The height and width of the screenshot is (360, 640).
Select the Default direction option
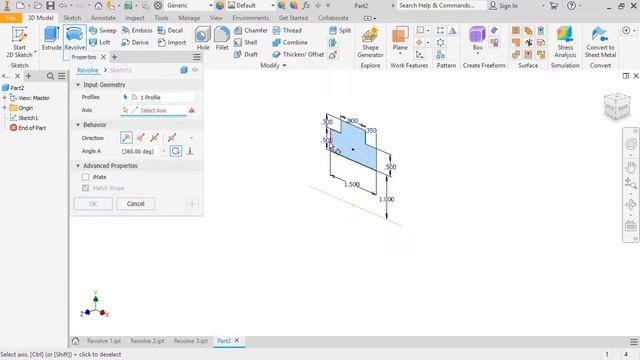click(126, 138)
